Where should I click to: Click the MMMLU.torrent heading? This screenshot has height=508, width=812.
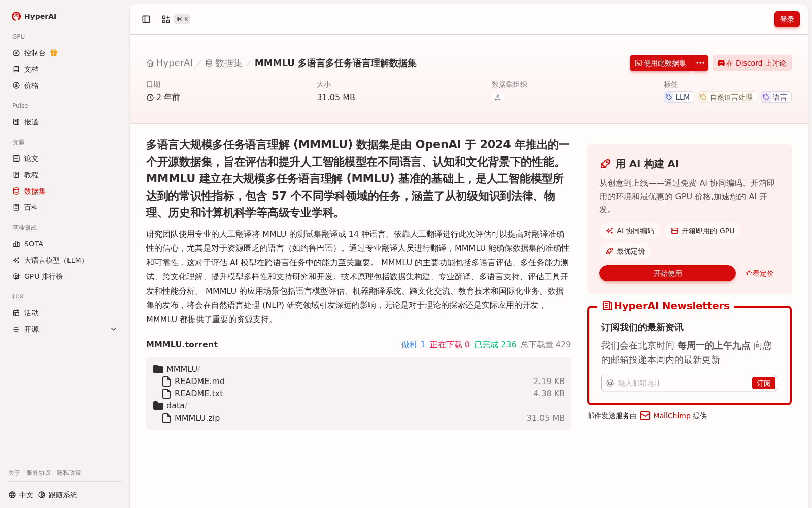coord(182,344)
